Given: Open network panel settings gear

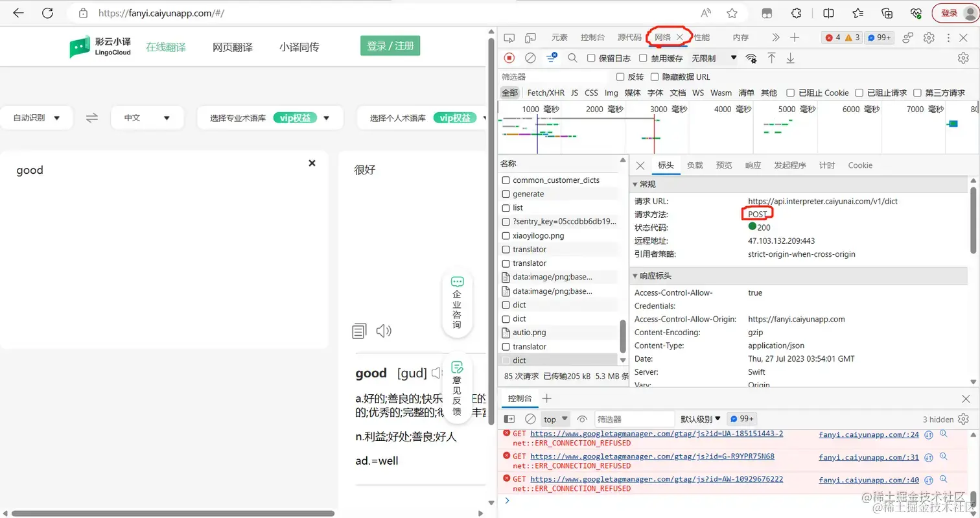Looking at the screenshot, I should click(x=963, y=58).
